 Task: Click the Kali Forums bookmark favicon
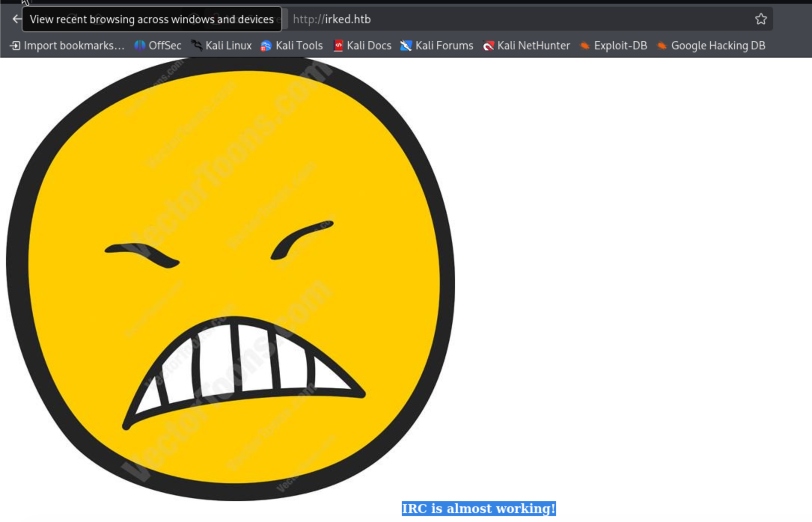point(406,46)
